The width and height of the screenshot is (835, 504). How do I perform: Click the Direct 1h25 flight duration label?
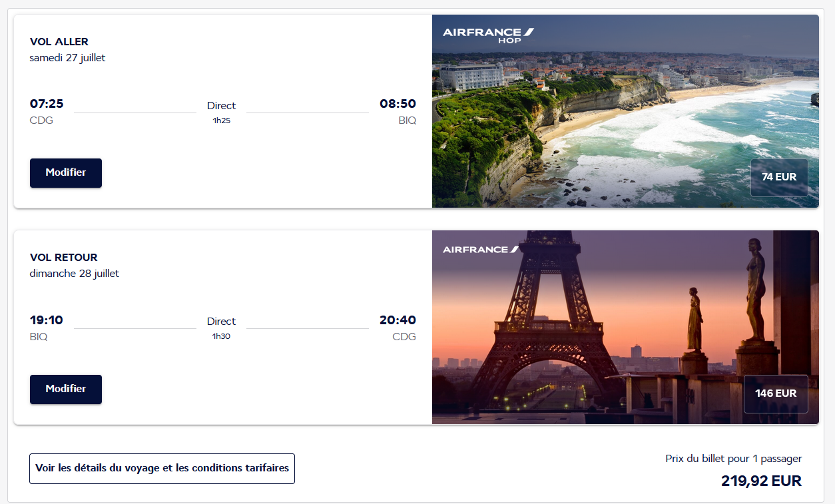pyautogui.click(x=221, y=111)
